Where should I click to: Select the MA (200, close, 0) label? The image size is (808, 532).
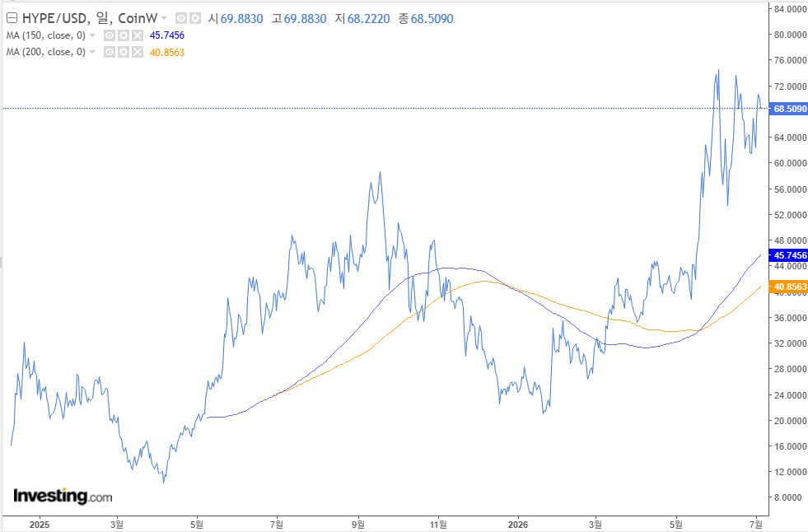(46, 52)
